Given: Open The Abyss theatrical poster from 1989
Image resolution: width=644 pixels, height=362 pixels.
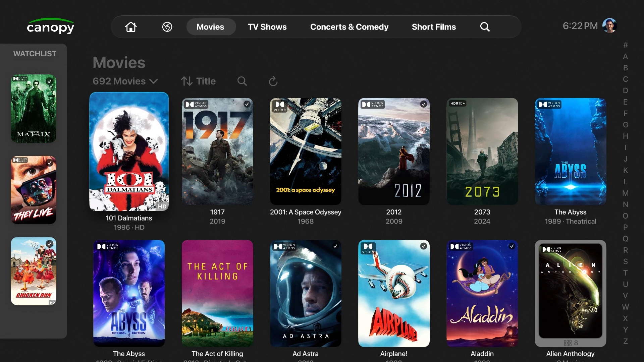Looking at the screenshot, I should pyautogui.click(x=570, y=151).
